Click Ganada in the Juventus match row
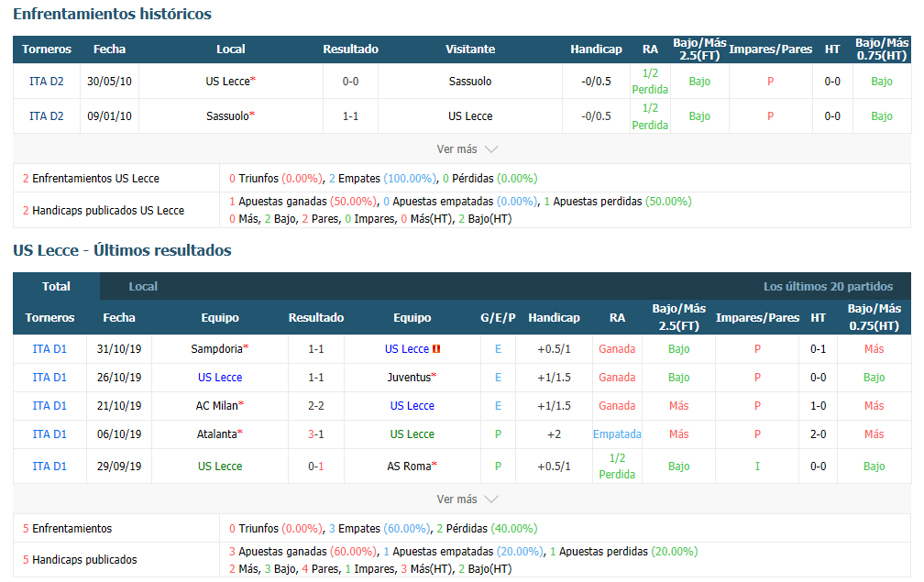 pyautogui.click(x=617, y=377)
